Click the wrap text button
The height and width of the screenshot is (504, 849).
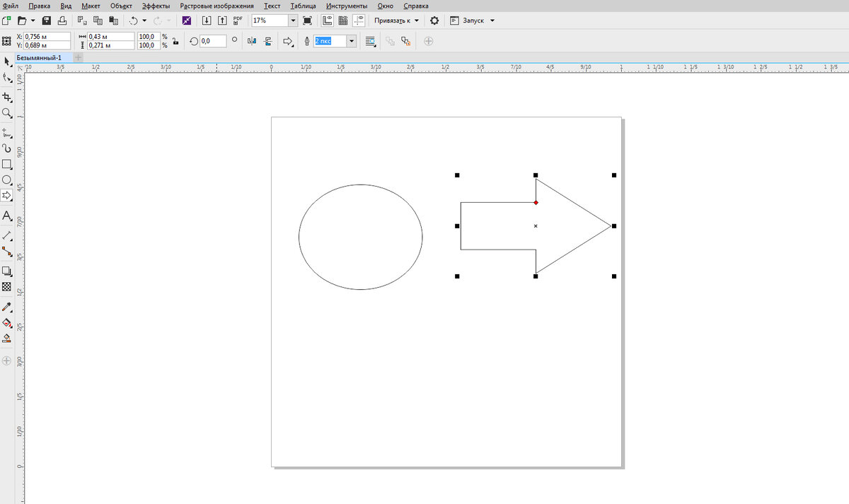[371, 41]
